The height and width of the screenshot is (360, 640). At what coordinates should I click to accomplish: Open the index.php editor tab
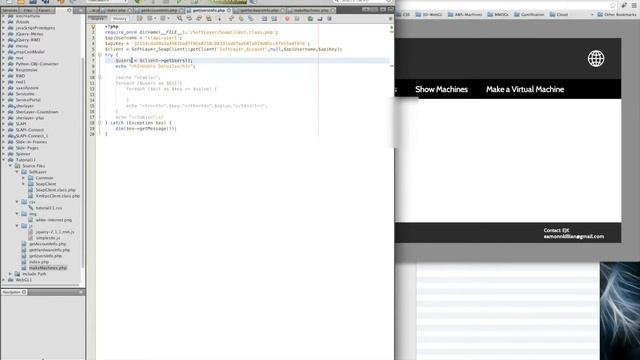pos(116,10)
